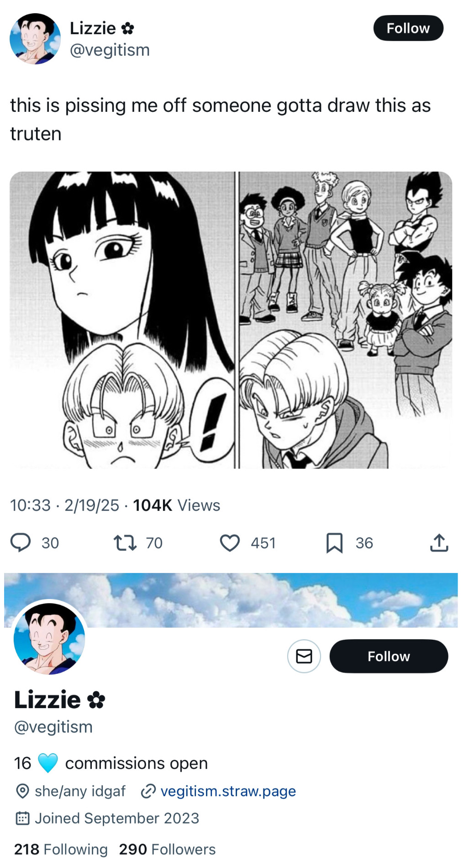Open vegitism.straw.page link
This screenshot has height=868, width=474.
[x=228, y=791]
